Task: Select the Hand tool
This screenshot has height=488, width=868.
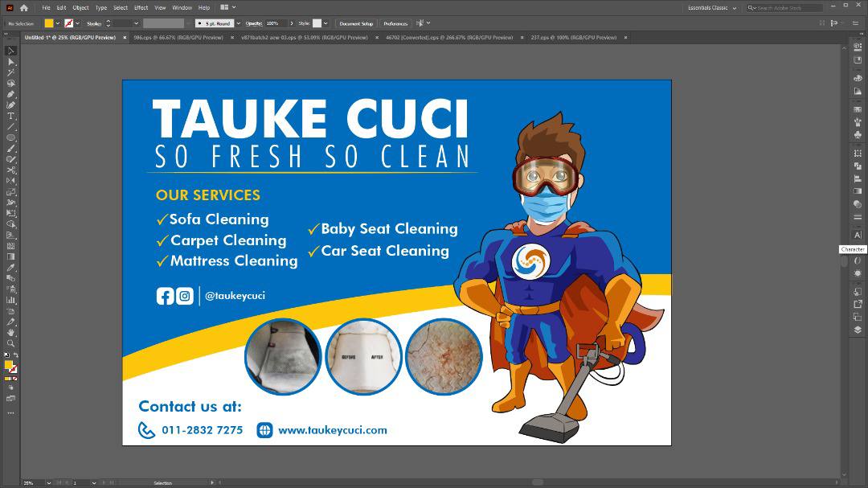Action: [11, 332]
